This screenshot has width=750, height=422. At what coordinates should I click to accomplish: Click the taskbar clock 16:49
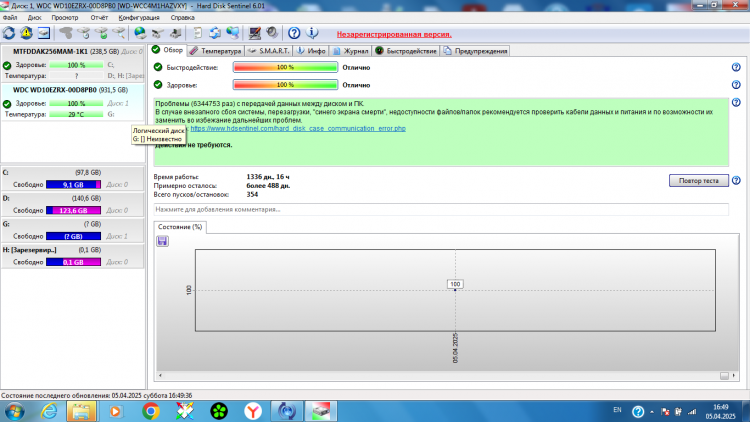(721, 407)
